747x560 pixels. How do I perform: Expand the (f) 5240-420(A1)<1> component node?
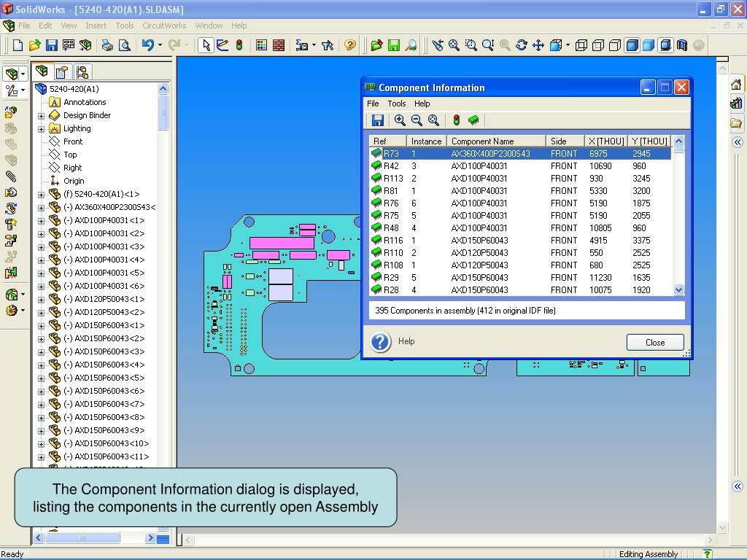tap(41, 195)
